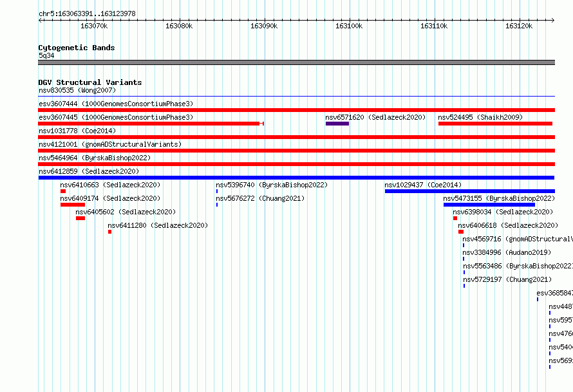
Task: Open nsv6412859 (Sedlazeck2020) label
Action: coord(89,171)
